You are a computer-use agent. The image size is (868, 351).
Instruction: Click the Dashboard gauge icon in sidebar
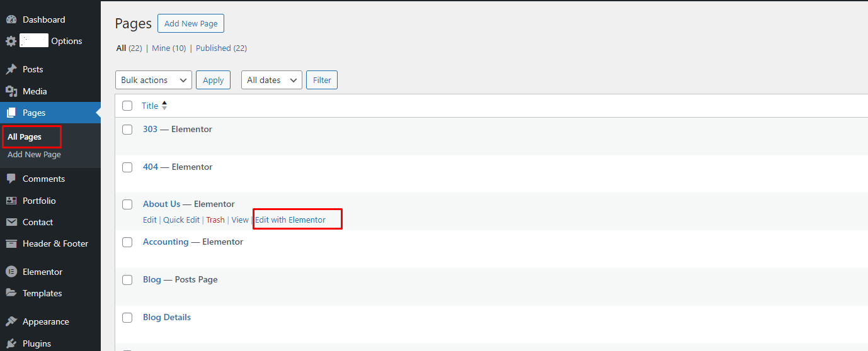click(x=11, y=19)
